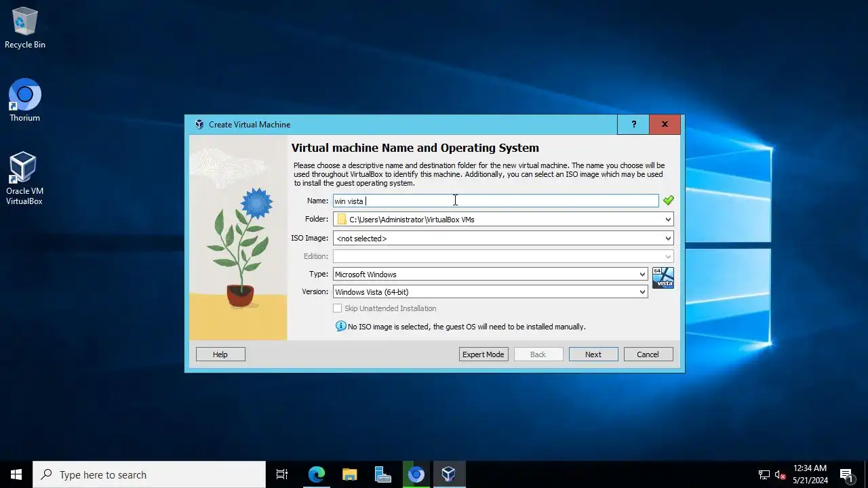This screenshot has width=868, height=488.
Task: Click the blue info icon near ISO message
Action: [341, 327]
